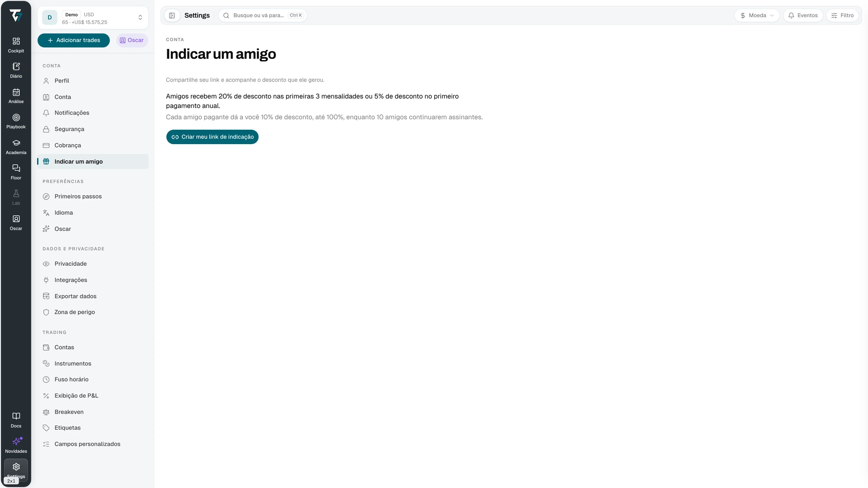Click the purple Oscar pill button
868x488 pixels.
click(132, 40)
